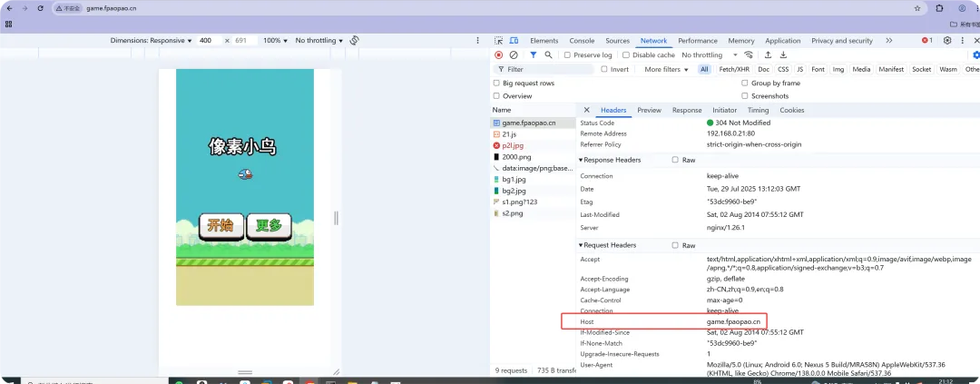The height and width of the screenshot is (384, 980).
Task: Click the address bar URL game.fpaopao.cn
Action: click(x=110, y=9)
